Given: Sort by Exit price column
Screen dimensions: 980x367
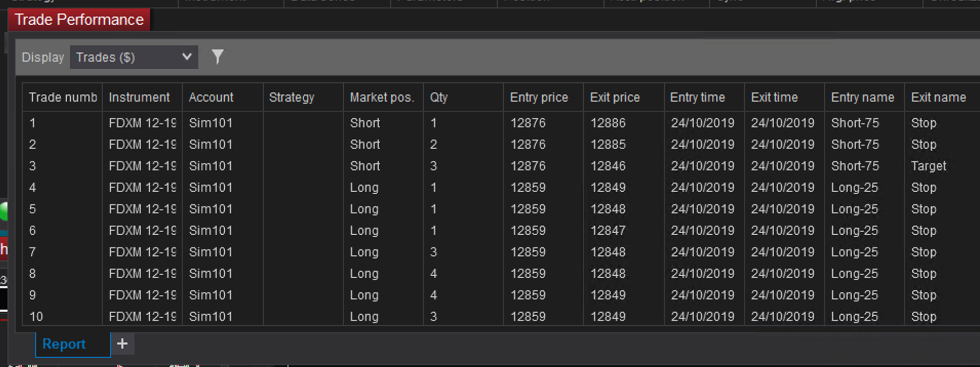Looking at the screenshot, I should 615,97.
